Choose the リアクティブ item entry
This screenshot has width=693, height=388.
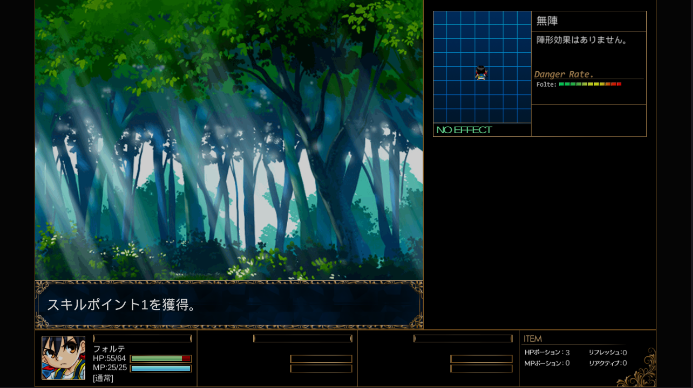point(607,363)
